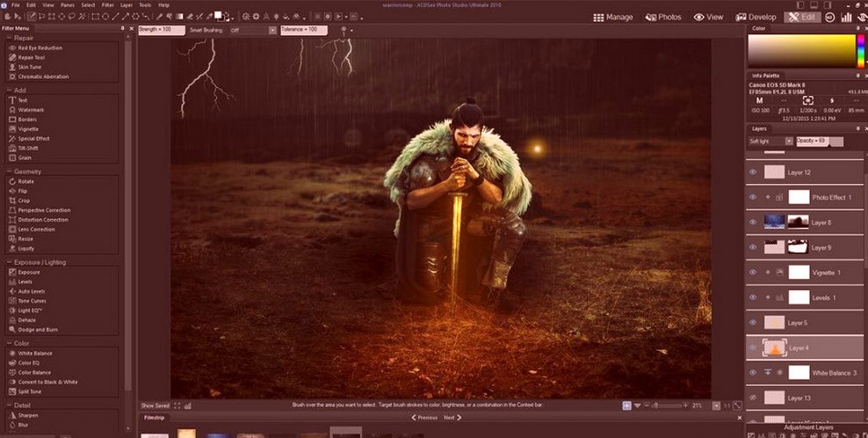Show hidden Layer 13
Image resolution: width=868 pixels, height=438 pixels.
coord(753,398)
